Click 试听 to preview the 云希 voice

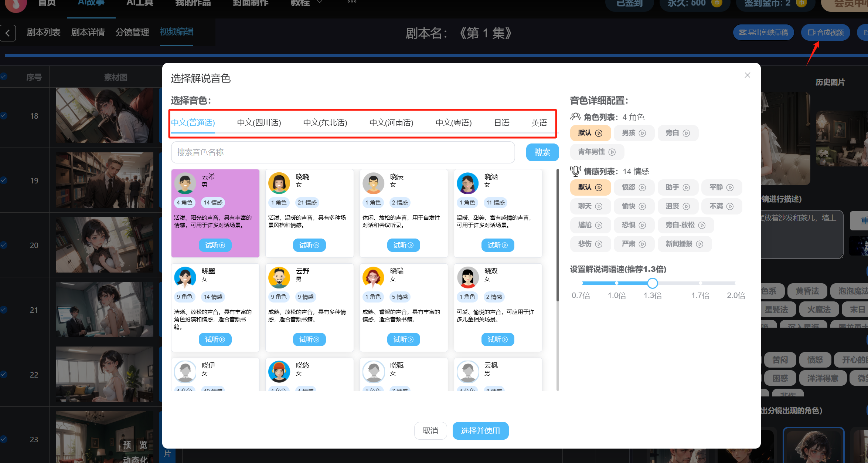215,245
